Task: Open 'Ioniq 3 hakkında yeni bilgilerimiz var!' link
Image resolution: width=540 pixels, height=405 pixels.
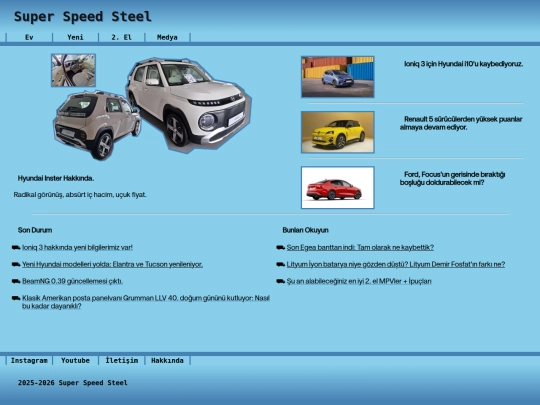Action: (x=77, y=247)
